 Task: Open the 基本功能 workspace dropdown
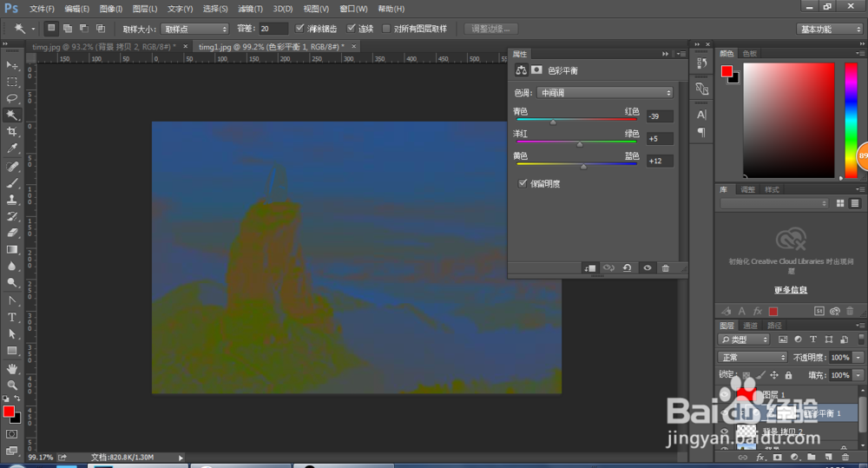coord(830,29)
